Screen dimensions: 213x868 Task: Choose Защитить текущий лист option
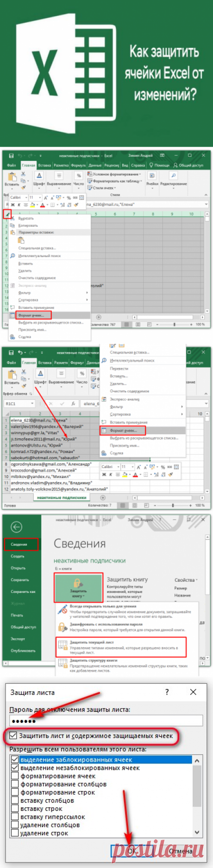121,647
